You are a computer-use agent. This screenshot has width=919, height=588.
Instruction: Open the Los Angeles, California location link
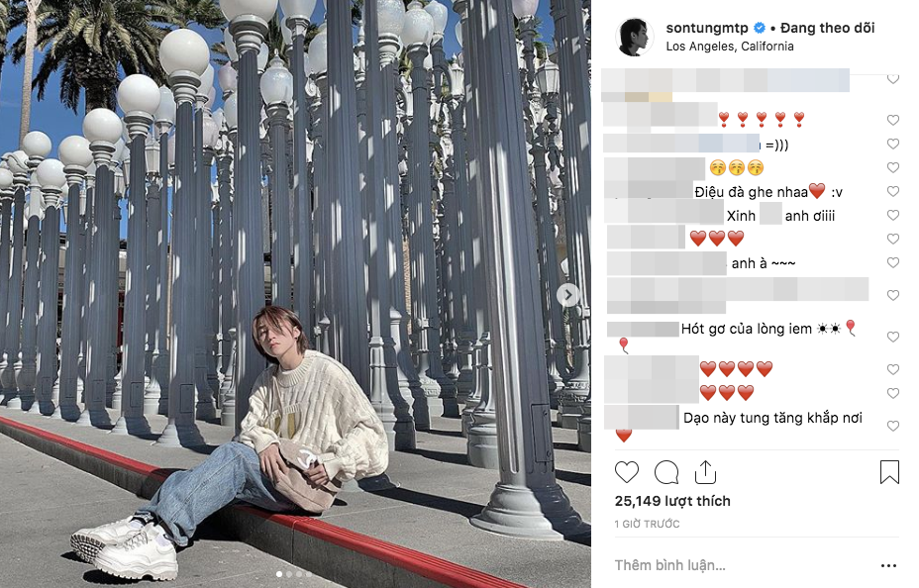730,47
